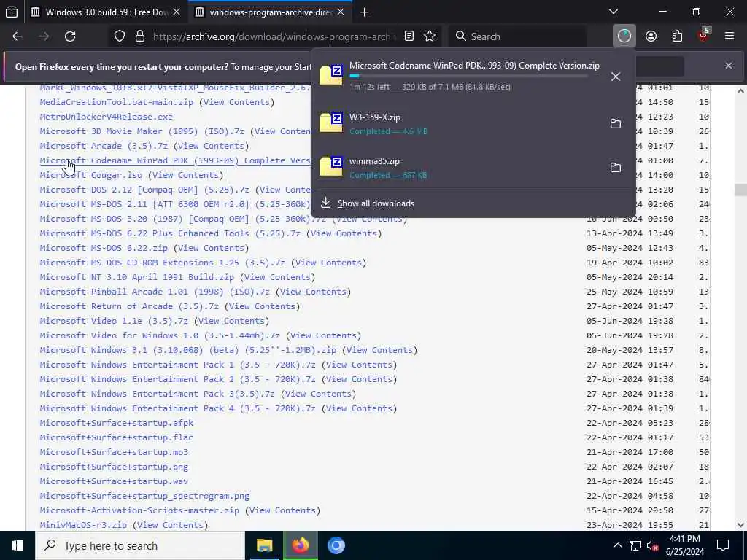
Task: Open the Microsoft Cougar.iso link
Action: pos(91,175)
